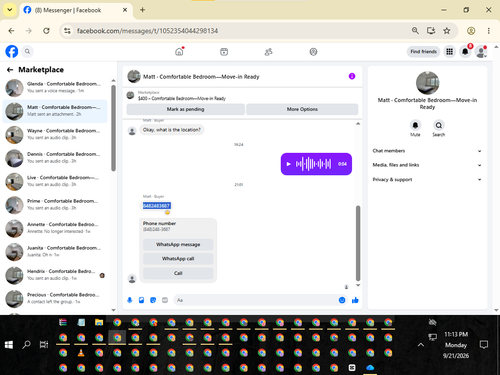Open conversation info purple icon
This screenshot has width=500, height=375.
[x=352, y=76]
